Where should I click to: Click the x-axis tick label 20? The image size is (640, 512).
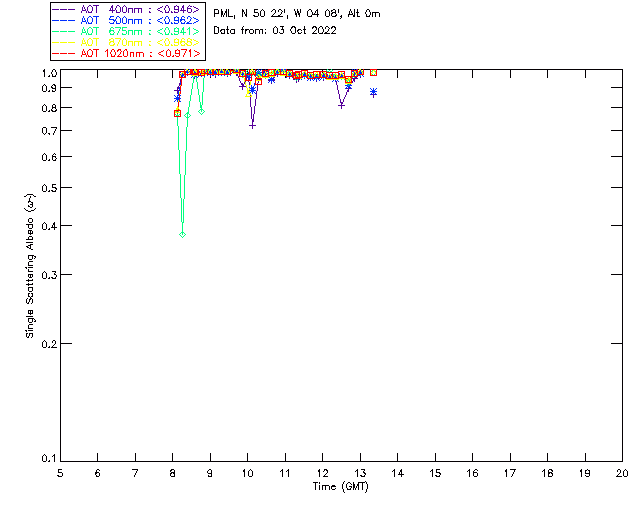[x=622, y=473]
